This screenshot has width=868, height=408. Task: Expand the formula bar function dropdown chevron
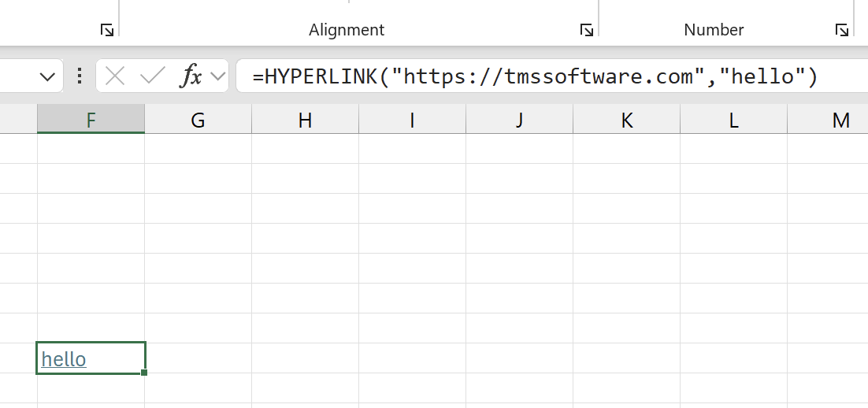click(x=219, y=76)
